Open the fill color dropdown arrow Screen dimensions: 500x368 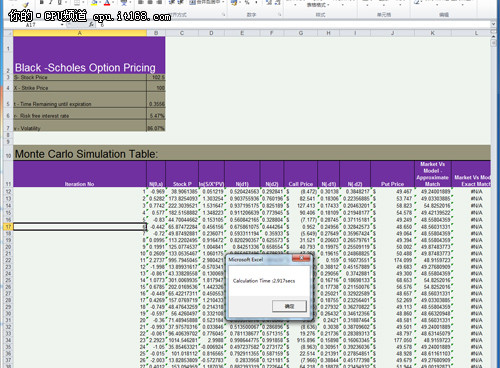pos(100,3)
